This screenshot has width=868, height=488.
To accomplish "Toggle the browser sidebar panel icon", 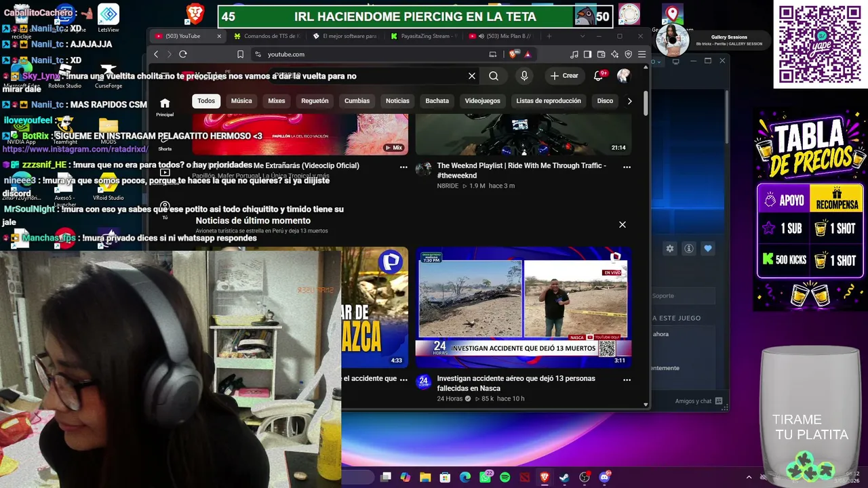I will click(x=588, y=54).
